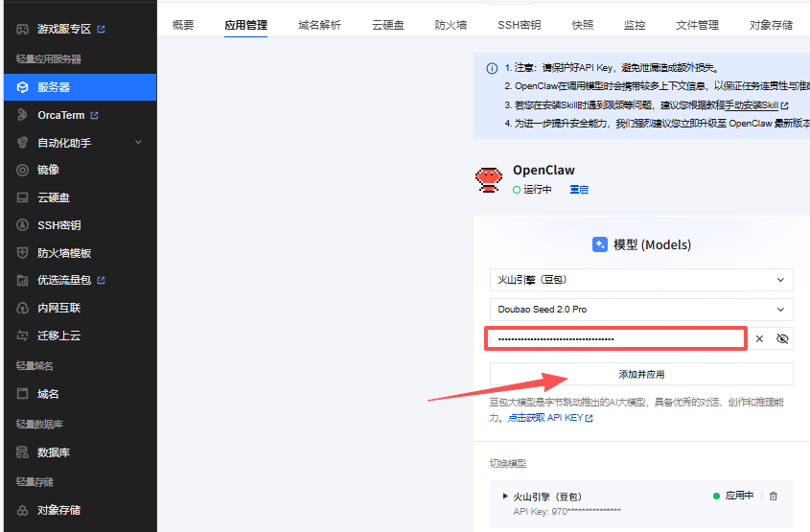
Task: Toggle API key visibility eye icon
Action: click(x=782, y=338)
